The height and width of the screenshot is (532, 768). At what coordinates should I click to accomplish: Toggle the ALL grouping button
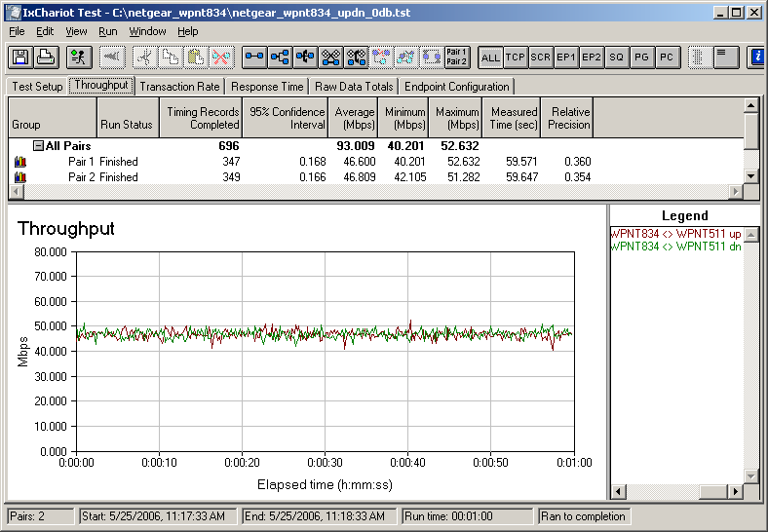pos(490,57)
